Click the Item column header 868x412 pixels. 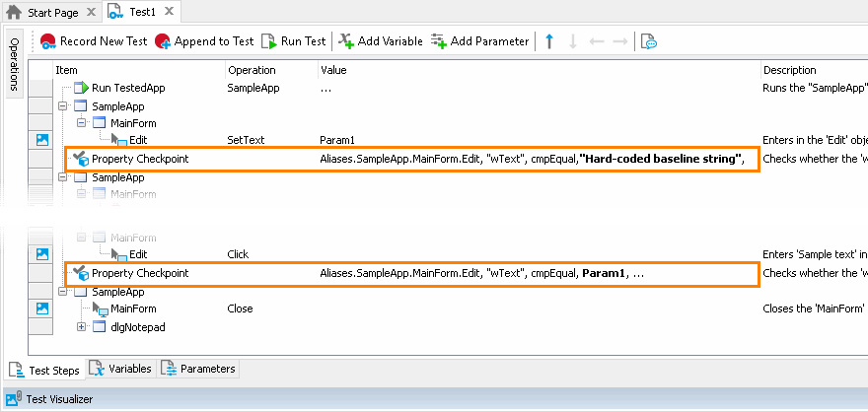click(139, 70)
